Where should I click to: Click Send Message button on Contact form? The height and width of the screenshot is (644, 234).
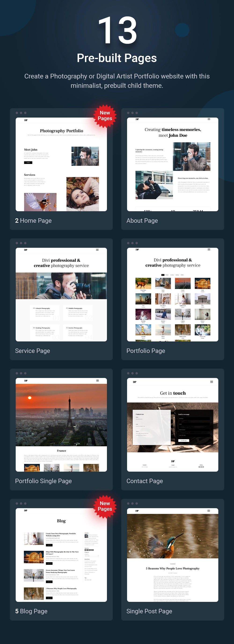(x=183, y=440)
